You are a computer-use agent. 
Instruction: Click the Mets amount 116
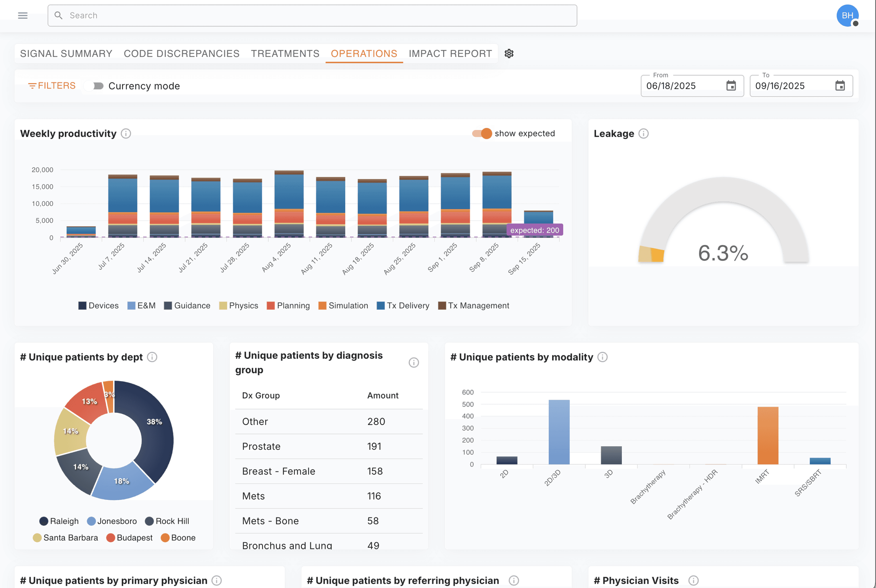(374, 496)
